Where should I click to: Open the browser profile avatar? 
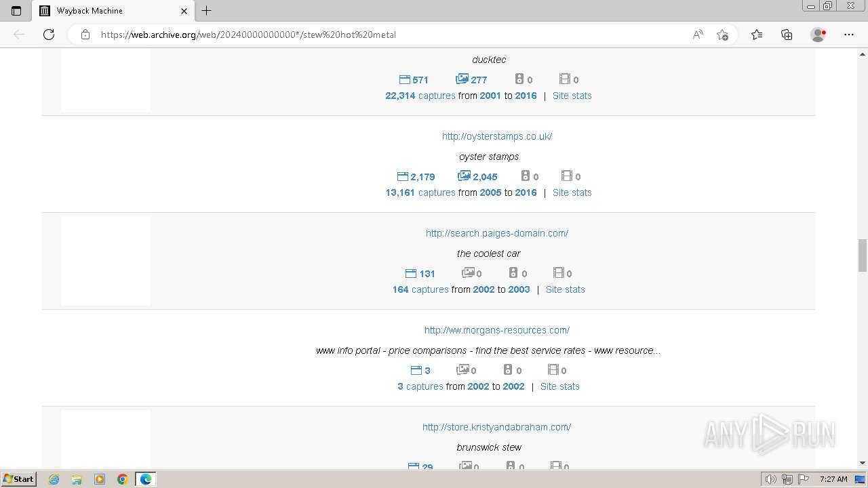[x=818, y=35]
